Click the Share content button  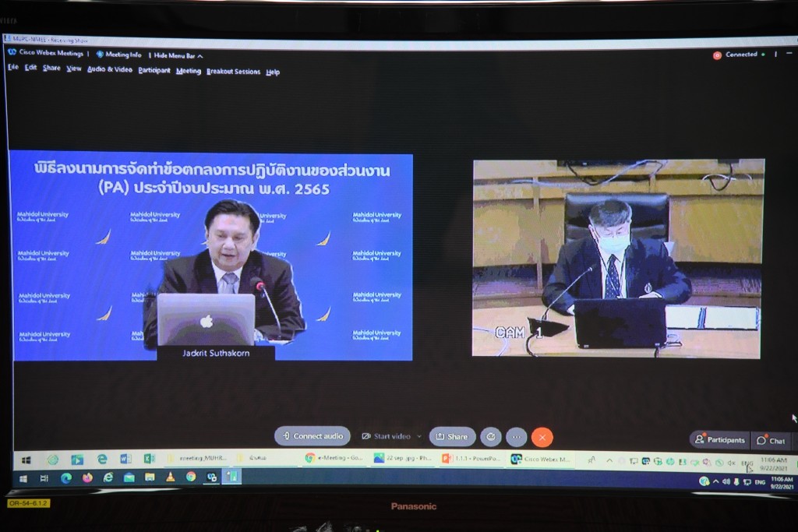(452, 436)
